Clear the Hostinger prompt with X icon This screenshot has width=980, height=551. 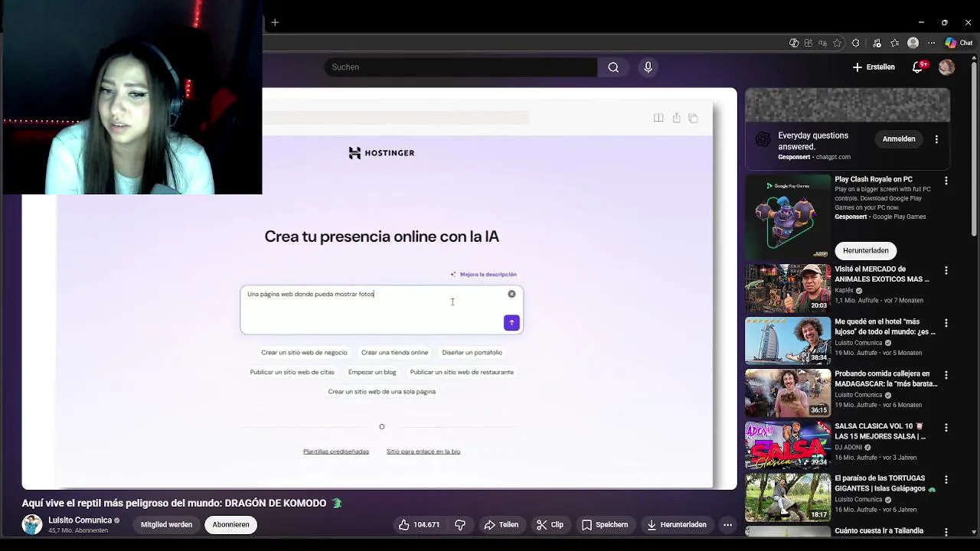(x=511, y=294)
